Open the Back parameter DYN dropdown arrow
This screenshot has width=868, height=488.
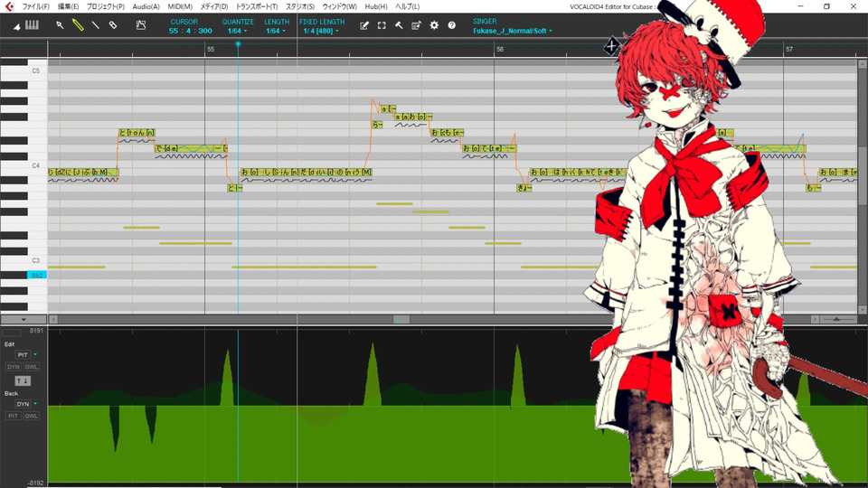35,404
